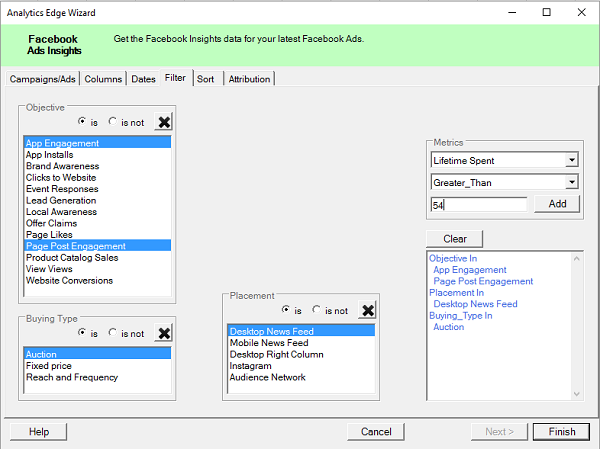Select View Views objective
The width and height of the screenshot is (600, 449).
pyautogui.click(x=98, y=269)
